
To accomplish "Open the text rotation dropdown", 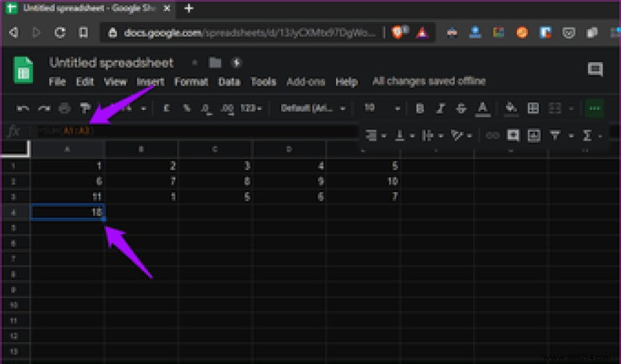I will pos(461,135).
